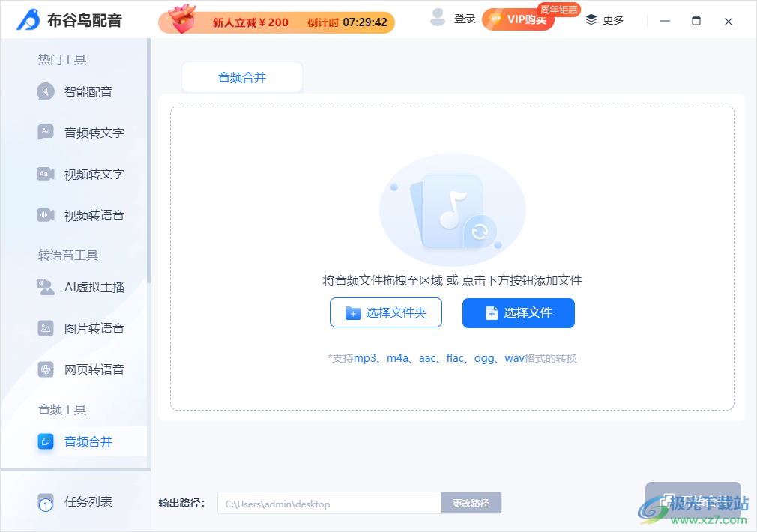The image size is (757, 532).
Task: Select the 视频转语音 camera icon
Action: [46, 215]
